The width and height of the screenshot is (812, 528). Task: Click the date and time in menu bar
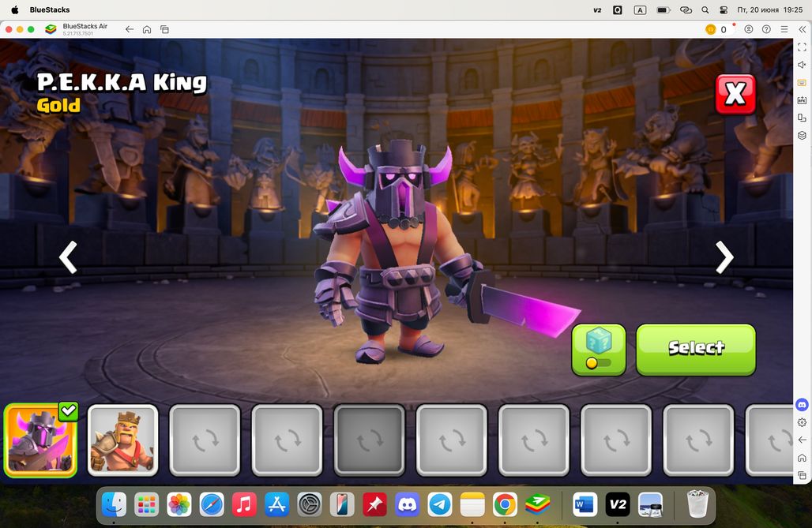(x=769, y=9)
